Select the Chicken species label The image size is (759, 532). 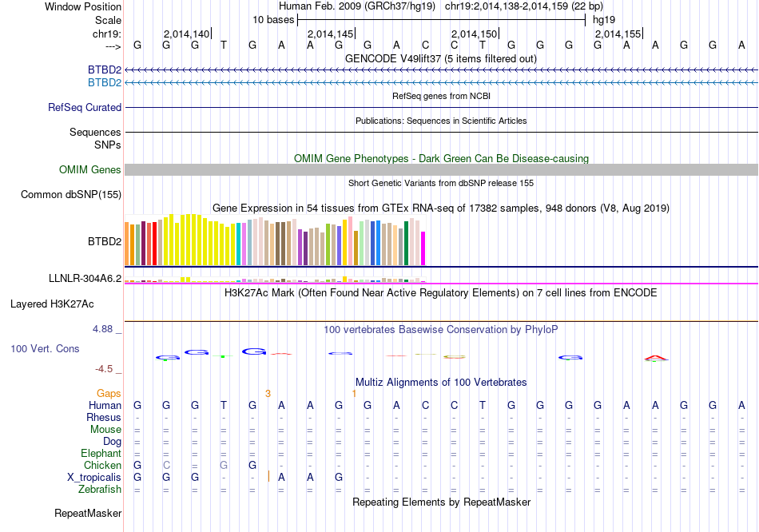(102, 465)
